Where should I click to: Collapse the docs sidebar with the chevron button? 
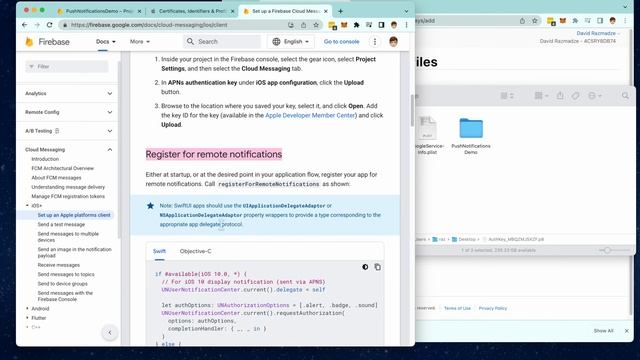[110, 333]
